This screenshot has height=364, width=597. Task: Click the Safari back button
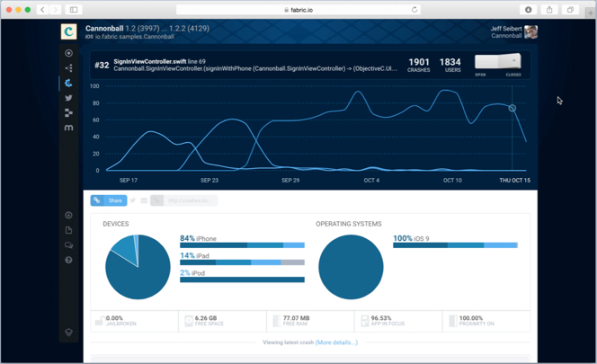tap(42, 10)
